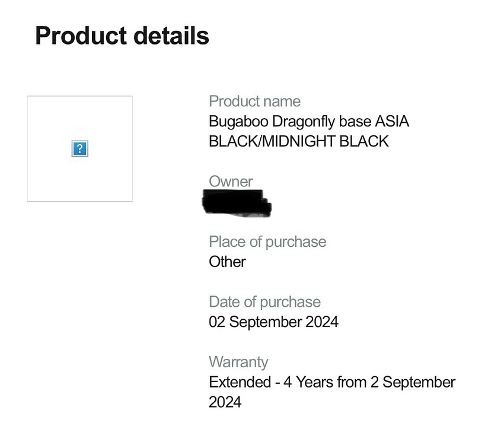Click the empty product image thumbnail box
504x445 pixels.
point(80,148)
